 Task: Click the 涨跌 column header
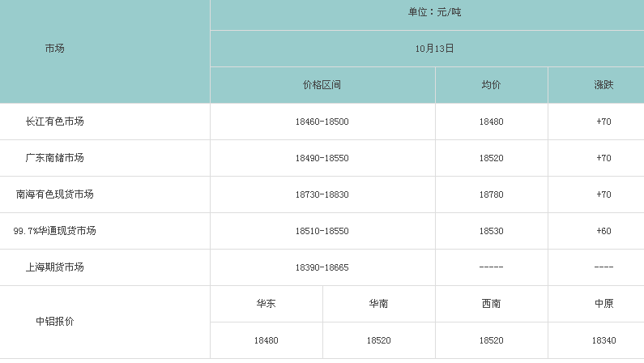[603, 85]
